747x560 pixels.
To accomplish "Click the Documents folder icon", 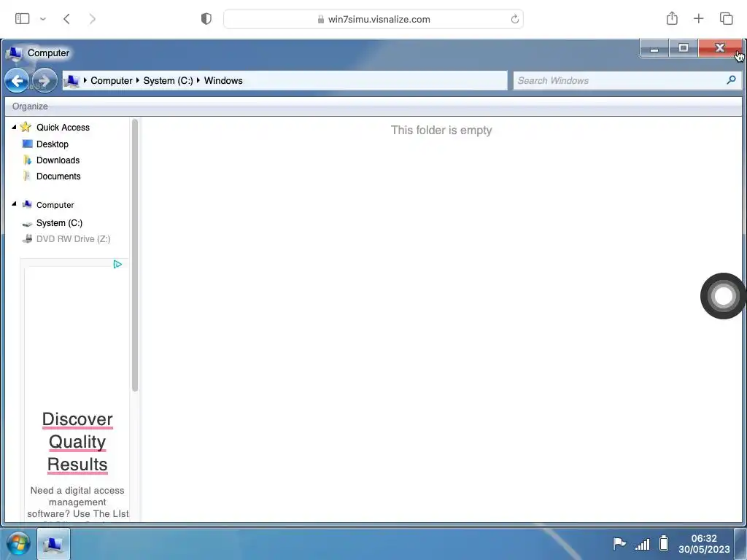I will pos(27,176).
